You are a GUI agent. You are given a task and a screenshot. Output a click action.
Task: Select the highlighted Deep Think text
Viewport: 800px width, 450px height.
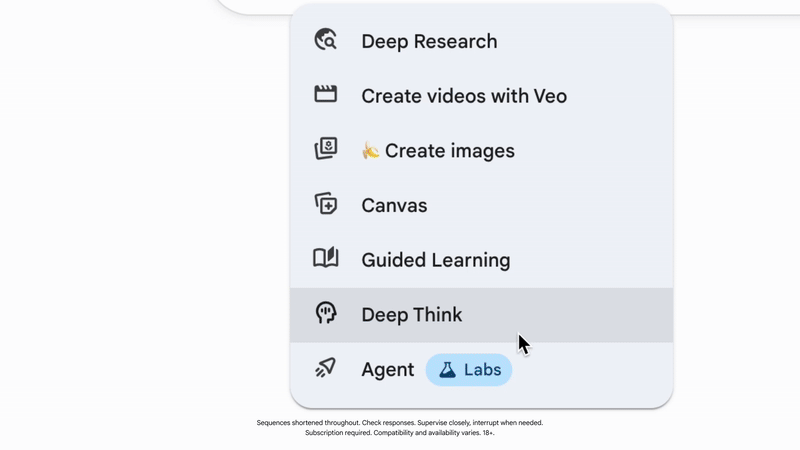tap(412, 315)
